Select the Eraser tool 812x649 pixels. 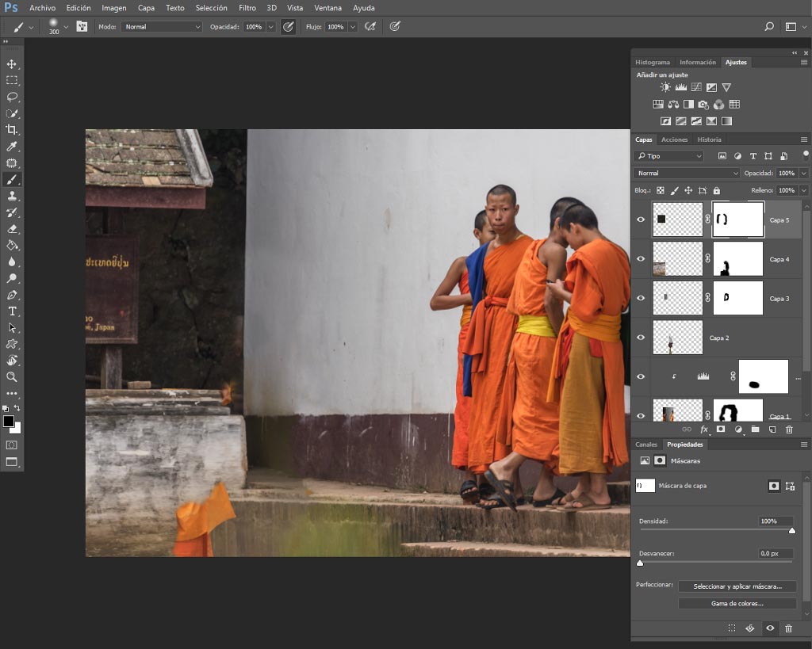click(11, 229)
